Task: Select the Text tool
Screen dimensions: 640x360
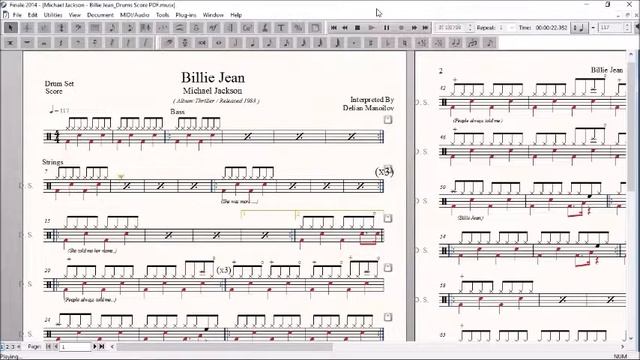Action: pos(281,28)
